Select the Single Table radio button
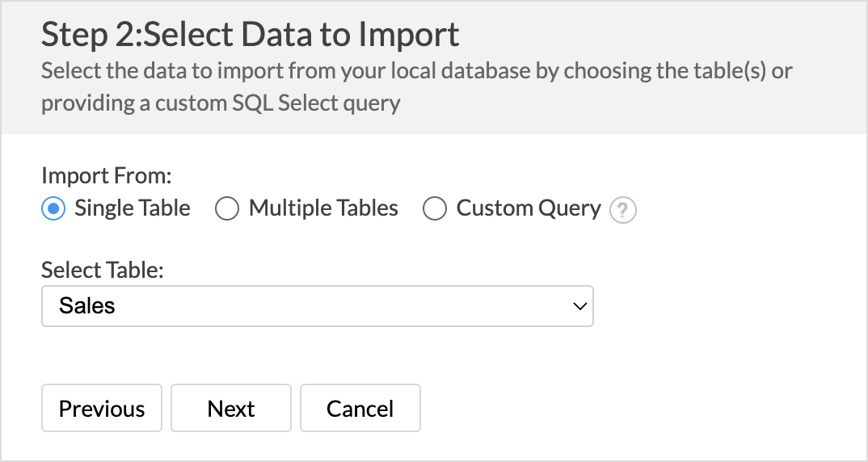868x462 pixels. click(x=53, y=208)
